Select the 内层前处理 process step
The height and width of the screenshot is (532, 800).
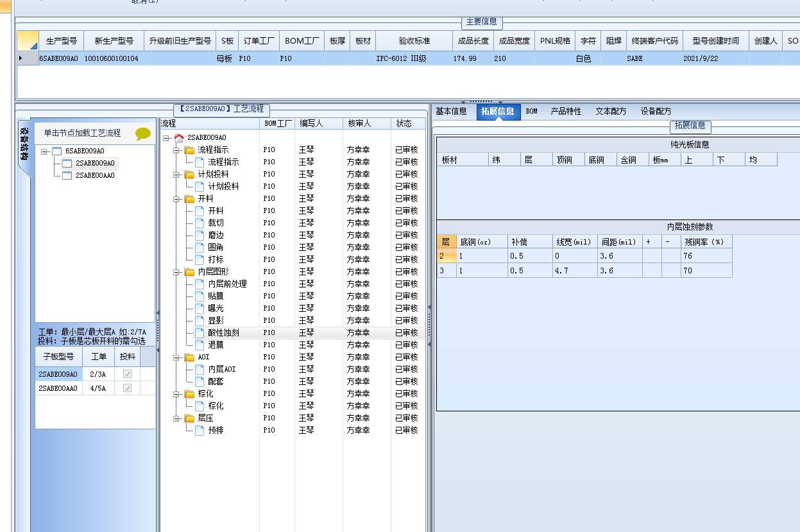tap(227, 284)
